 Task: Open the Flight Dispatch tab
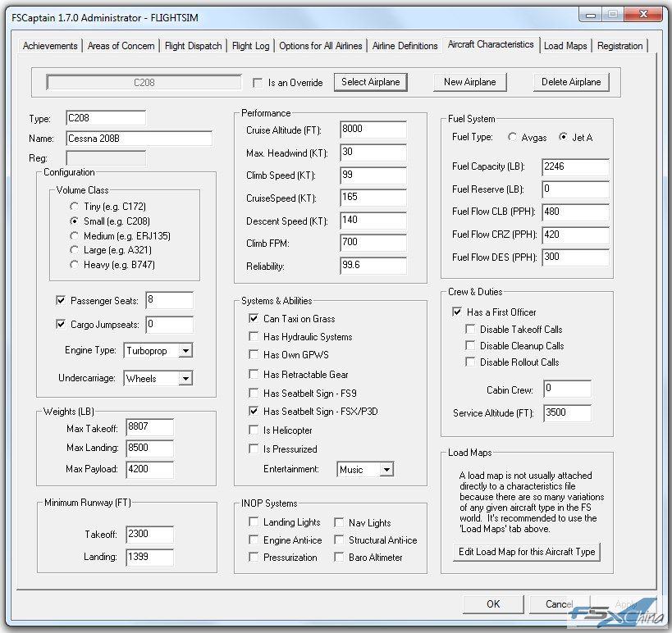194,46
